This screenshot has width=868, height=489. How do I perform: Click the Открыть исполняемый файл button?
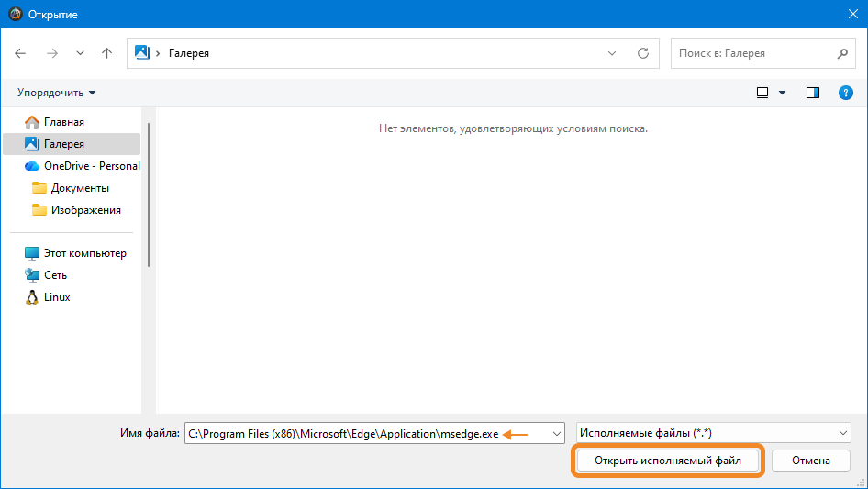coord(667,461)
